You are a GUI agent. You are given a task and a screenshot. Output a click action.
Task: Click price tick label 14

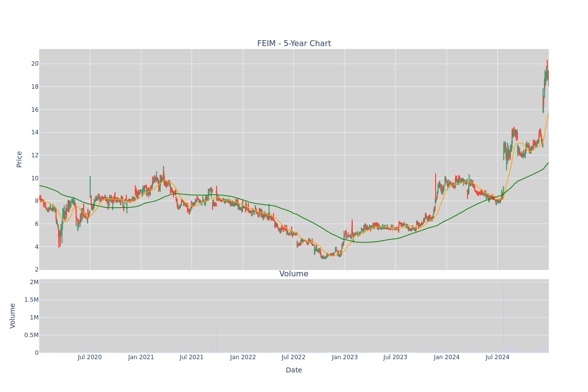click(35, 132)
